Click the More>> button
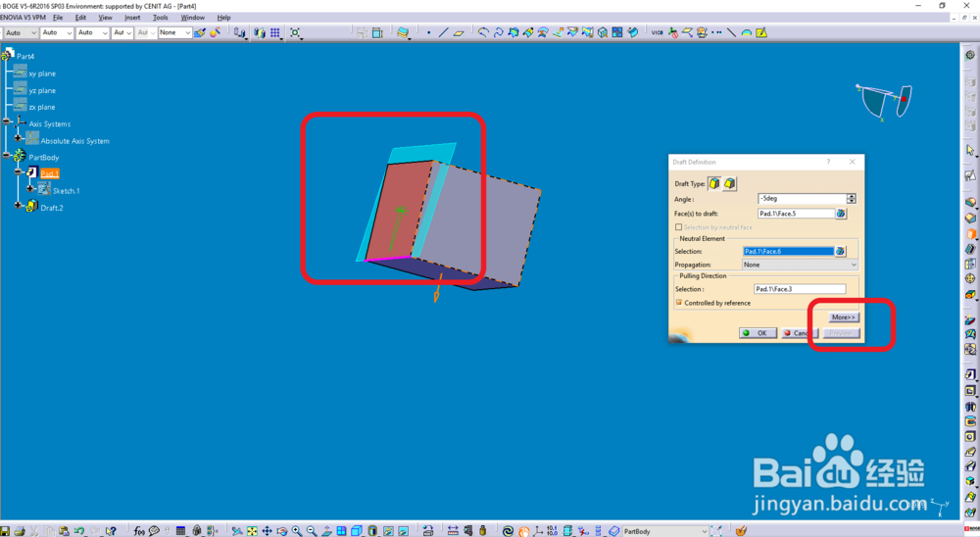The image size is (980, 537). [x=843, y=317]
